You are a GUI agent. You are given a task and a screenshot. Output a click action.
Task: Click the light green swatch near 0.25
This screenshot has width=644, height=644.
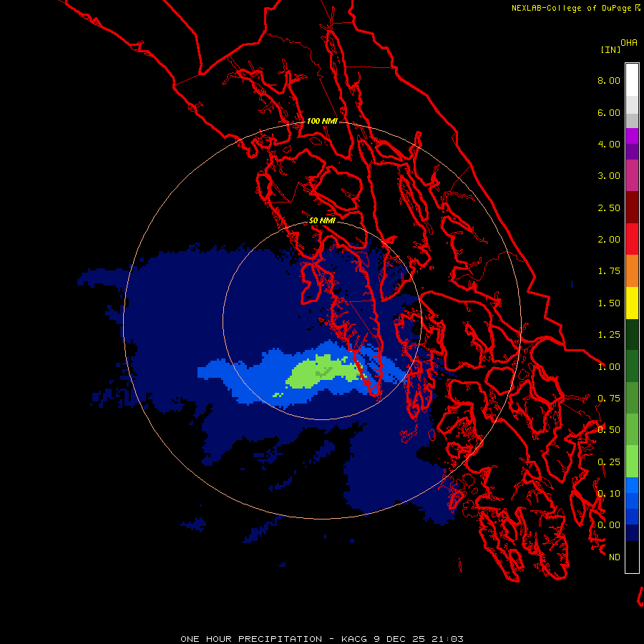click(x=632, y=462)
